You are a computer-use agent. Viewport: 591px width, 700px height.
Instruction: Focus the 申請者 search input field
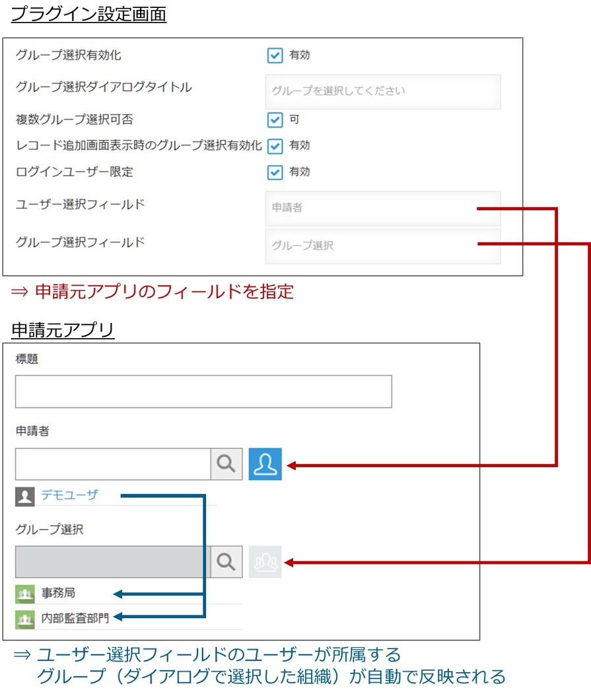113,464
